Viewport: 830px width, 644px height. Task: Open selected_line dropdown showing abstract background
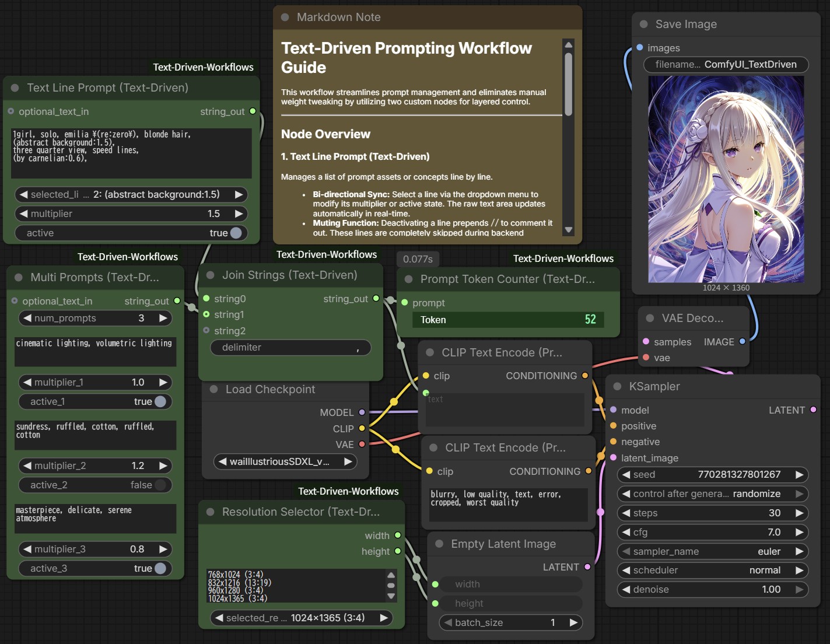[131, 195]
